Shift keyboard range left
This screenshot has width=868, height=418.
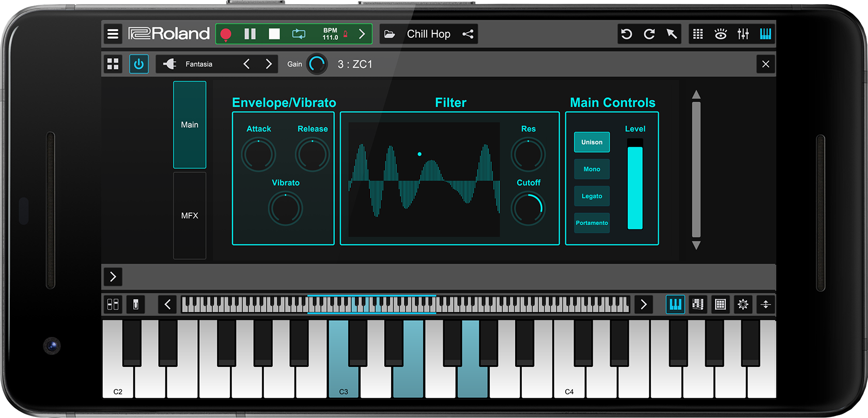coord(167,304)
